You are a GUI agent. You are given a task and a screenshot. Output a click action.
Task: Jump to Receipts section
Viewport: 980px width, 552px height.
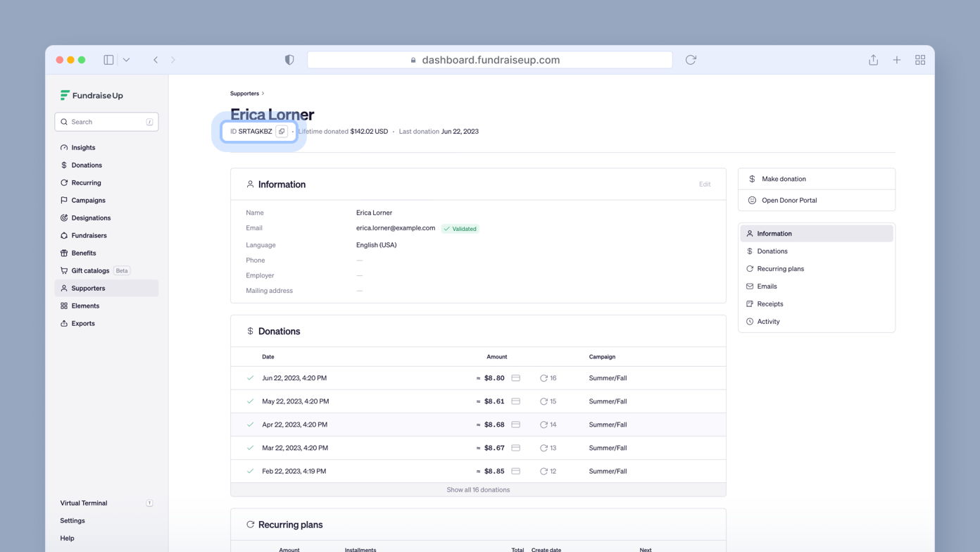tap(817, 304)
